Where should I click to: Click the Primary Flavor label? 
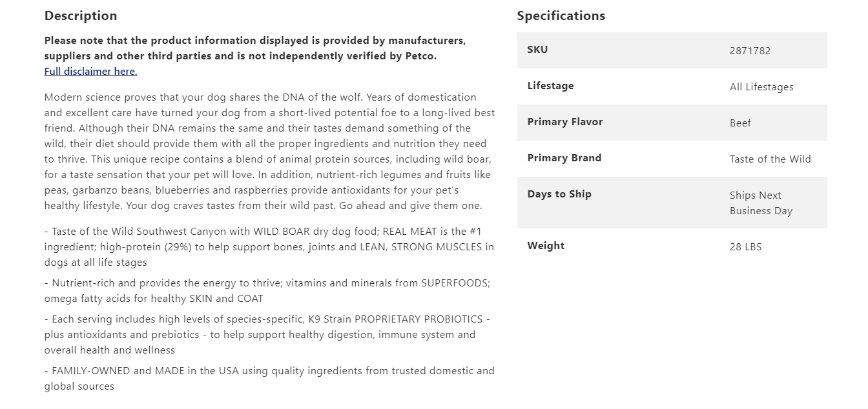(564, 122)
